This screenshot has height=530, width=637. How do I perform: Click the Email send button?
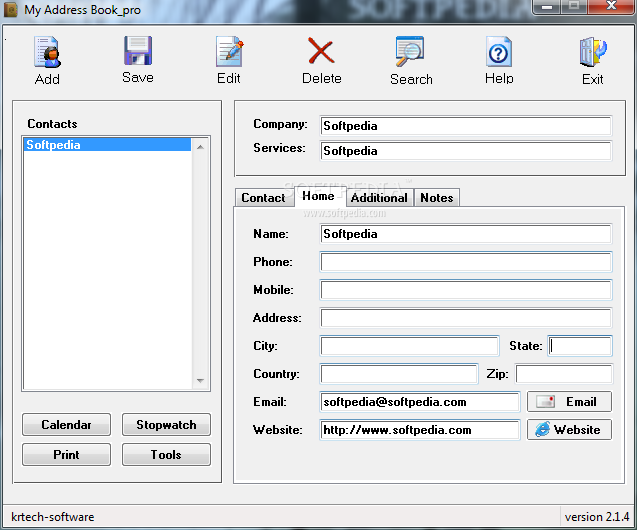point(569,402)
